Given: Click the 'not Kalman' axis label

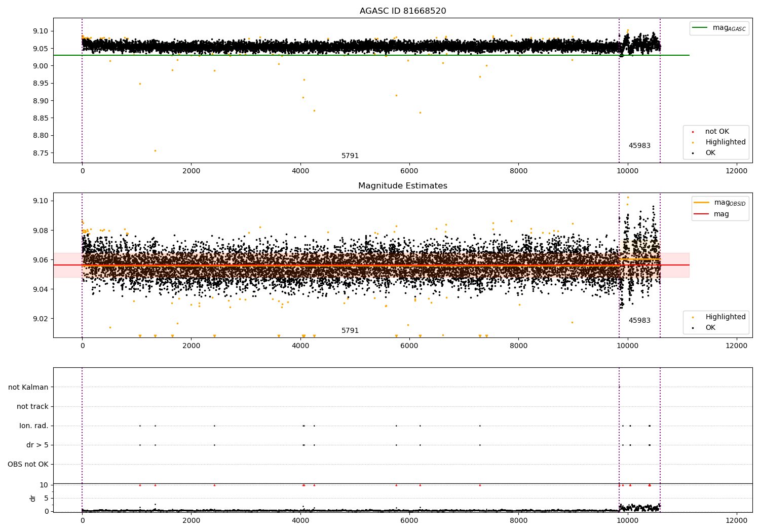Looking at the screenshot, I should point(28,388).
